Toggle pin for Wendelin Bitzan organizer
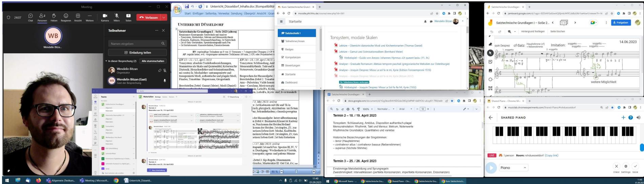The width and height of the screenshot is (644, 184). 160,71
